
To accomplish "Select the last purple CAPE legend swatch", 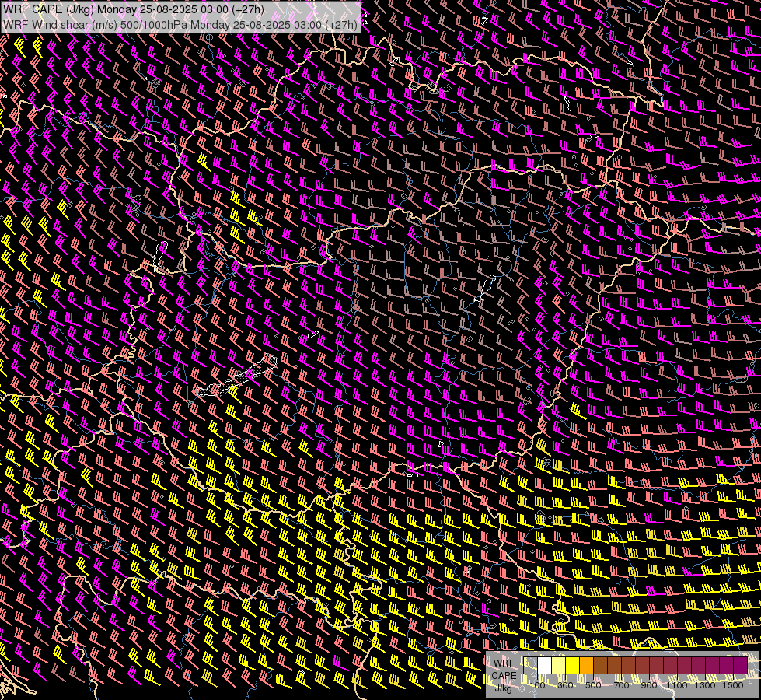I will tap(740, 665).
